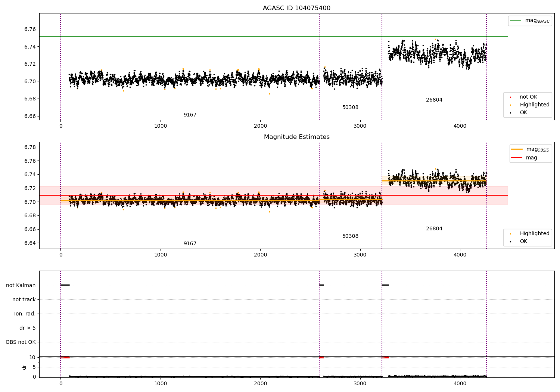Image resolution: width=560 pixels, height=392 pixels.
Task: Click the 'not Kalman' axis label
Action: [21, 285]
